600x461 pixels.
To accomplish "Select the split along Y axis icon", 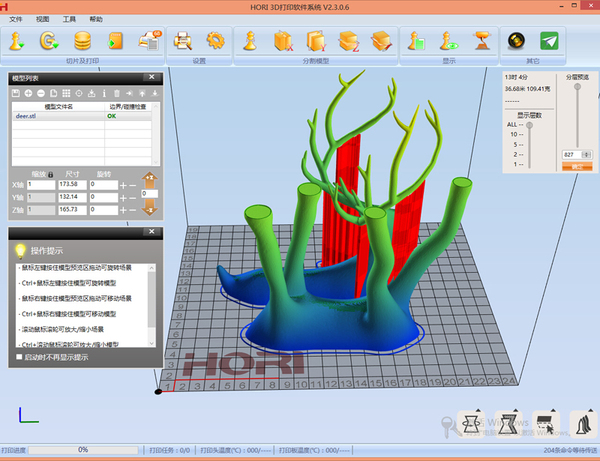I will click(316, 41).
